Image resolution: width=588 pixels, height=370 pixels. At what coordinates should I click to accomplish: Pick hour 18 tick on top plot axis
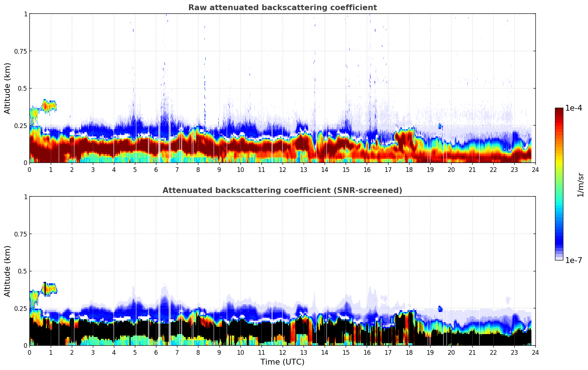[x=409, y=169]
